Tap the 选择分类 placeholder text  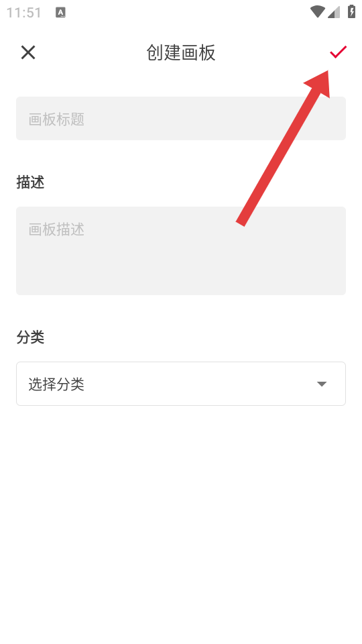(x=56, y=384)
